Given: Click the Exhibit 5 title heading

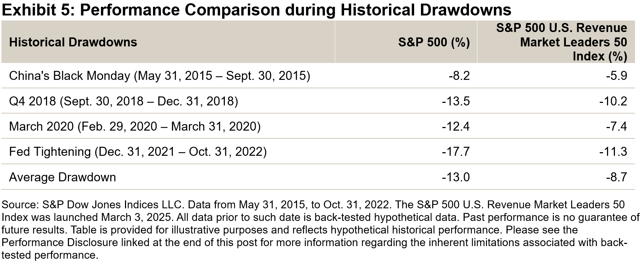Looking at the screenshot, I should (x=256, y=10).
